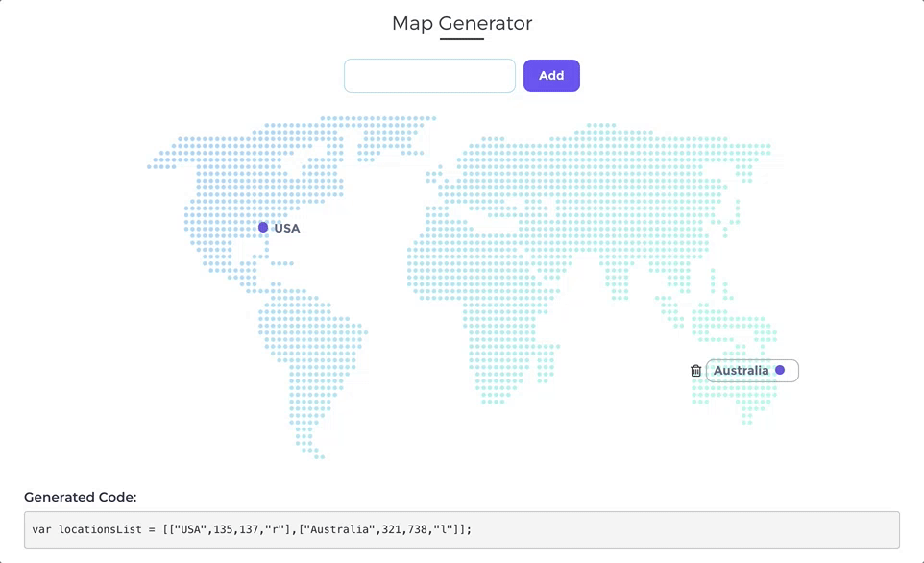Focus the location name input field
Image resolution: width=924 pixels, height=563 pixels.
[429, 76]
